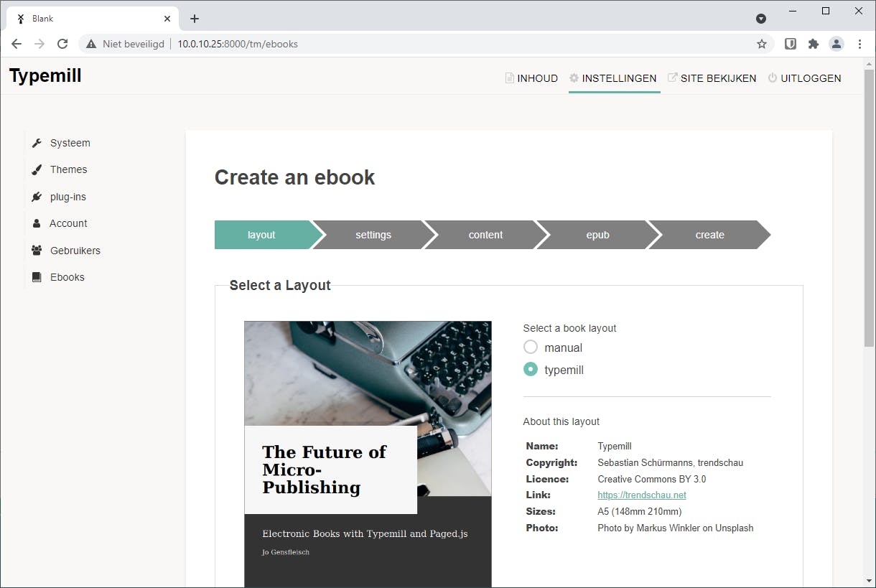
Task: Open the Chrome three-dot menu
Action: [x=859, y=44]
